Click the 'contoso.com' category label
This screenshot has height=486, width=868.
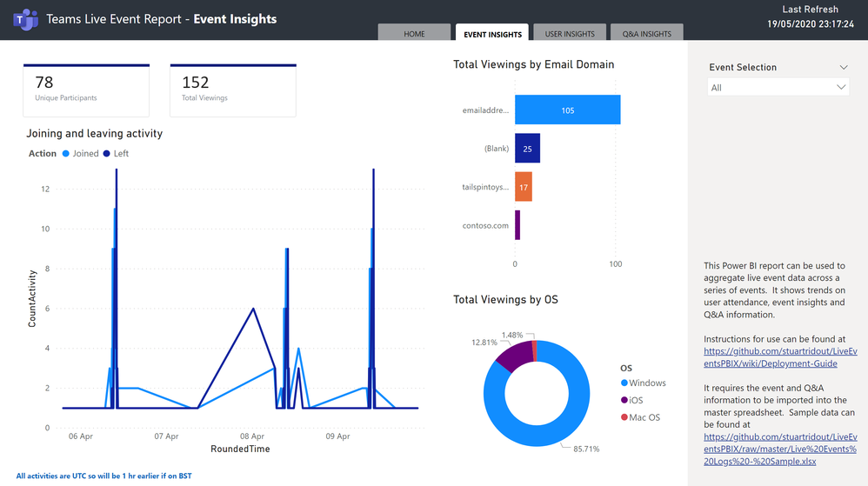[x=485, y=225]
